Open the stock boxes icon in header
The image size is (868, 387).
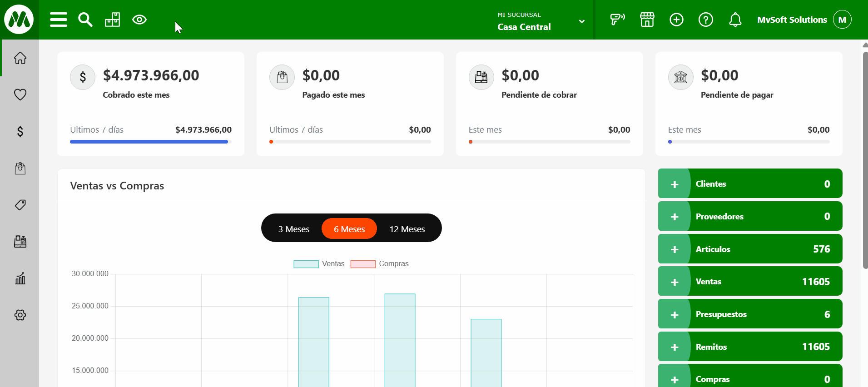[112, 20]
